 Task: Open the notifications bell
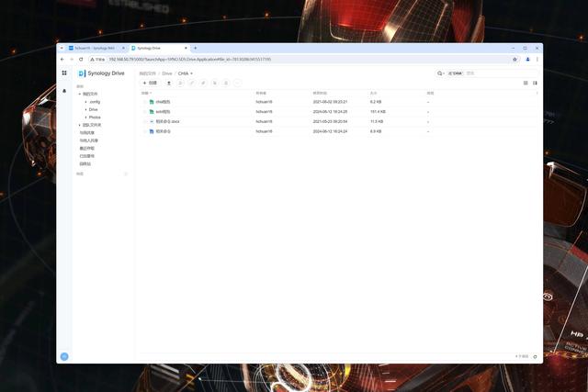tap(64, 91)
